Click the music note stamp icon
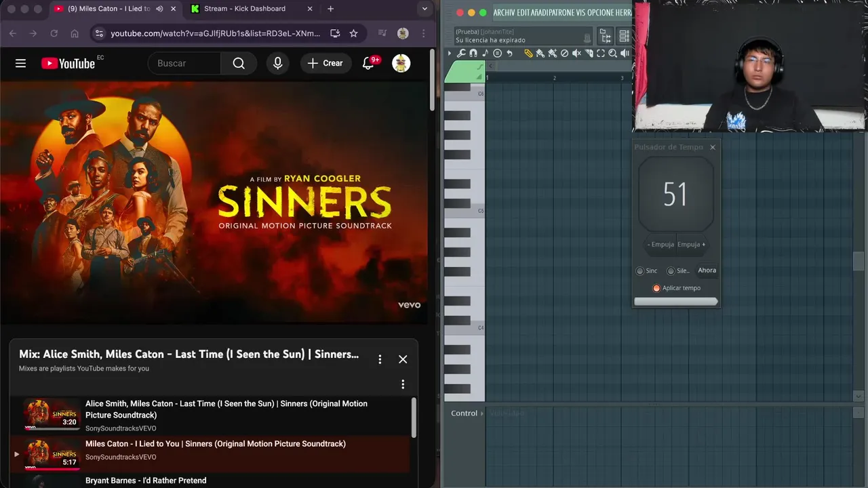The image size is (868, 488). [485, 53]
